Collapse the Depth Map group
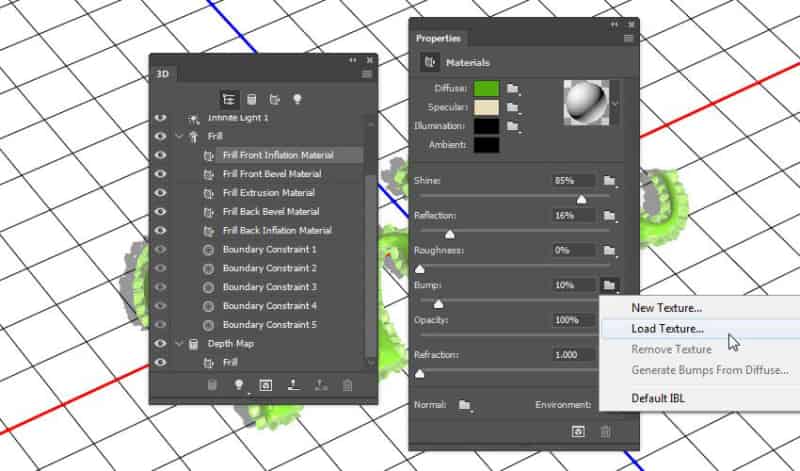The height and width of the screenshot is (471, 800). (x=179, y=343)
